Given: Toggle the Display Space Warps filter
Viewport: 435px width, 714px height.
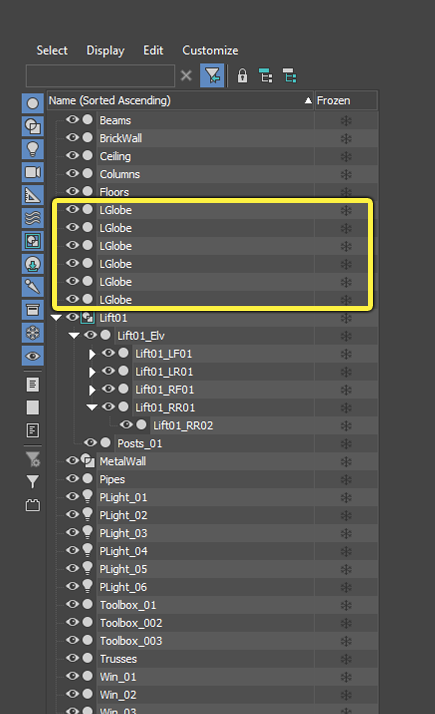Looking at the screenshot, I should pos(32,218).
